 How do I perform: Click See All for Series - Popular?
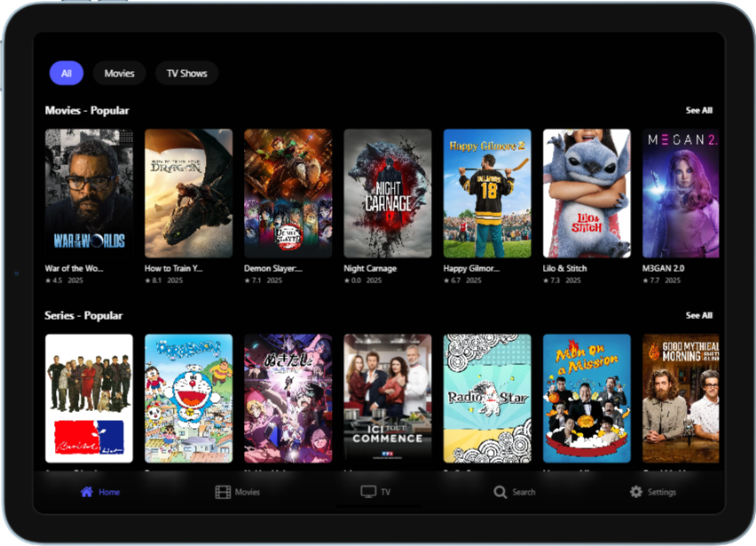pyautogui.click(x=698, y=315)
